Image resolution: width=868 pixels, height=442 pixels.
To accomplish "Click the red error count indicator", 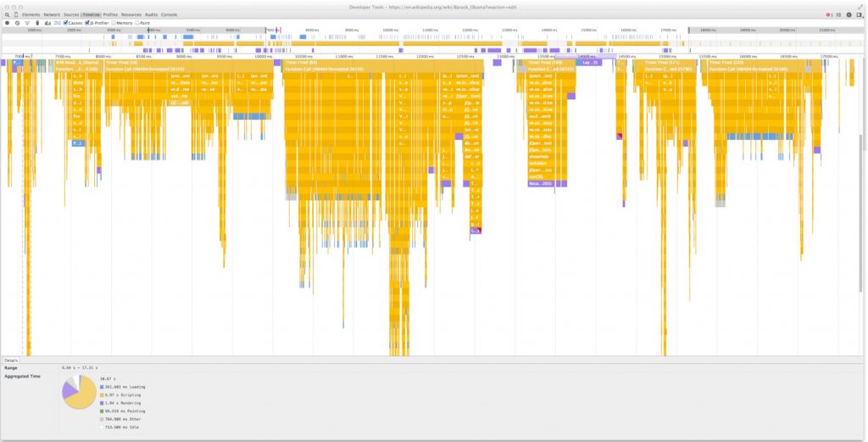I will coord(828,15).
